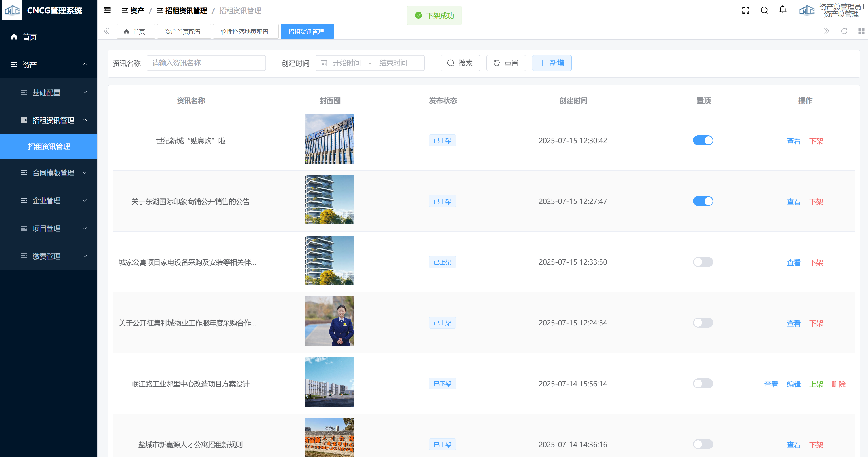The image size is (868, 457).
Task: Switch to 资产首页配置 tab
Action: (183, 32)
